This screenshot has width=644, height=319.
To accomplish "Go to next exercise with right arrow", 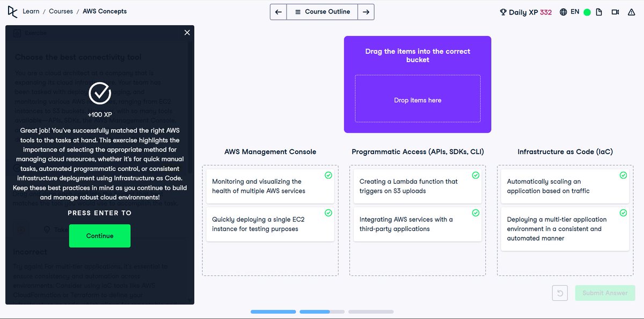I will pos(365,12).
